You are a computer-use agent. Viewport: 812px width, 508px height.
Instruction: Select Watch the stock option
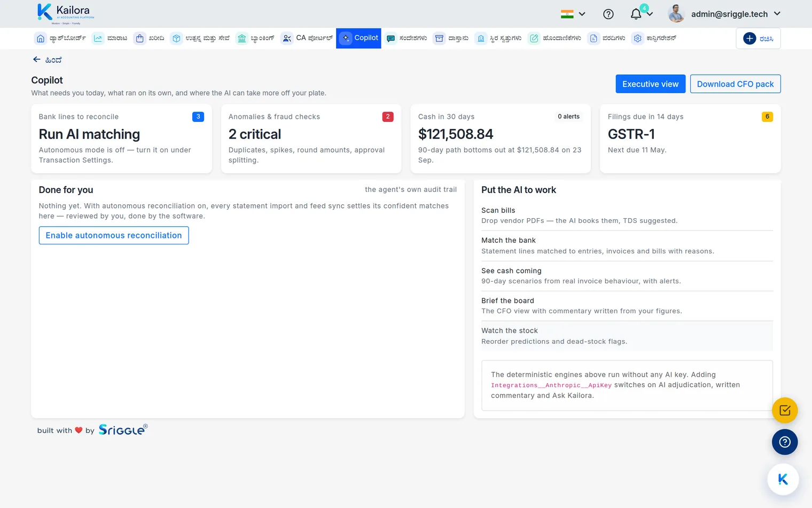tap(627, 336)
